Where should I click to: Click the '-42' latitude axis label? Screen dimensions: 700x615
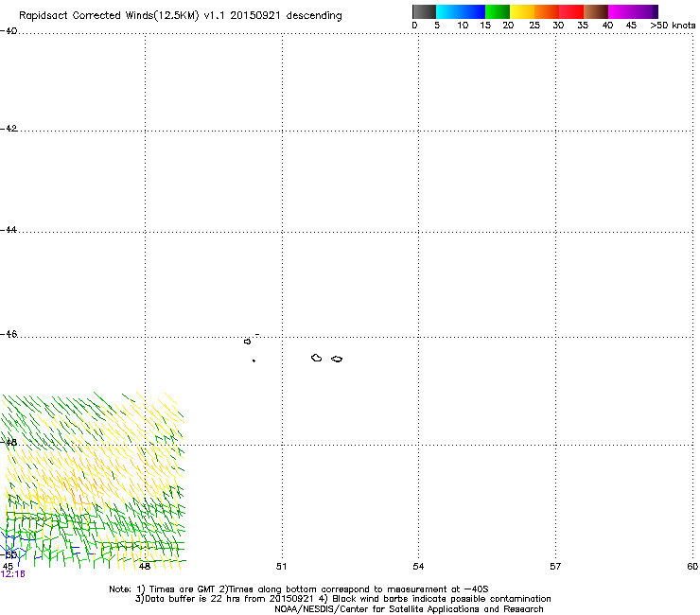9,129
